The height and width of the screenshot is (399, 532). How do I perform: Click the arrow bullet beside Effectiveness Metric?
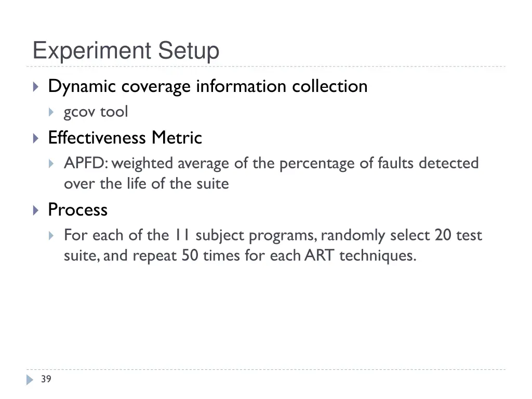(x=36, y=138)
